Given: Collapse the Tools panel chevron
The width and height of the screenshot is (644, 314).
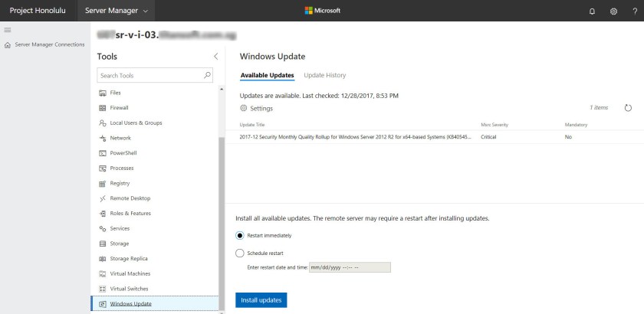Looking at the screenshot, I should (215, 57).
